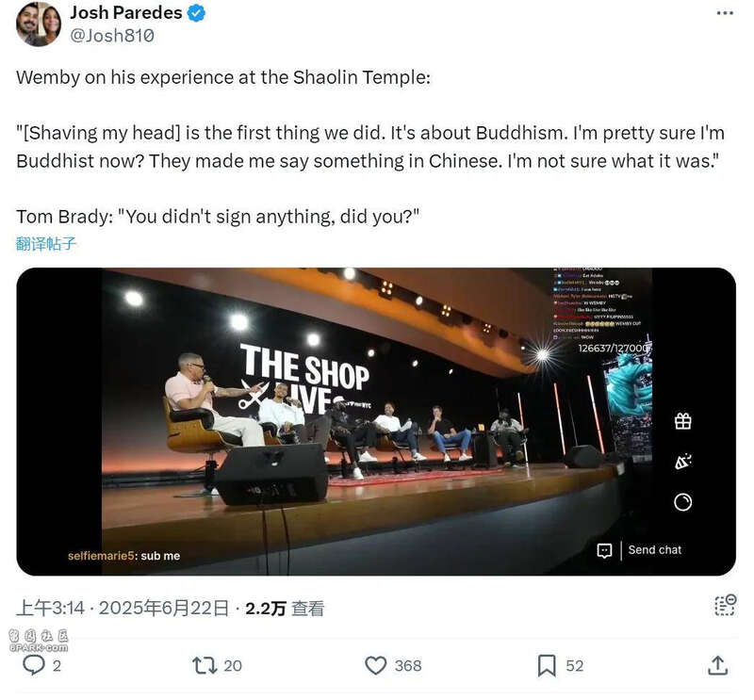
Task: Click the reply comment icon
Action: (34, 665)
